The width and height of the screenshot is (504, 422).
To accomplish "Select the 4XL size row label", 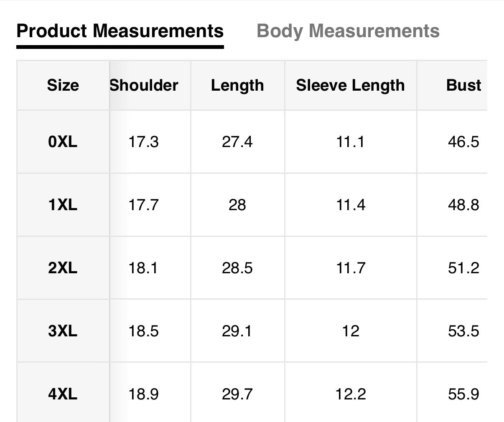I will (63, 394).
